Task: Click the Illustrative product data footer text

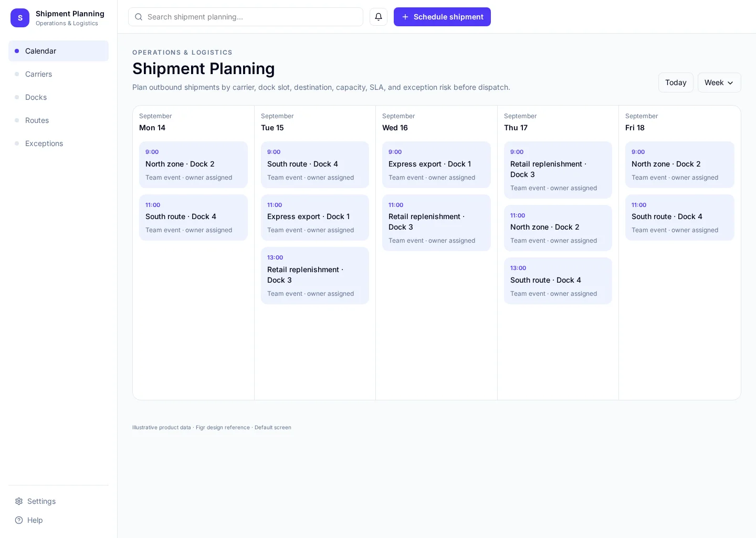Action: pos(212,428)
